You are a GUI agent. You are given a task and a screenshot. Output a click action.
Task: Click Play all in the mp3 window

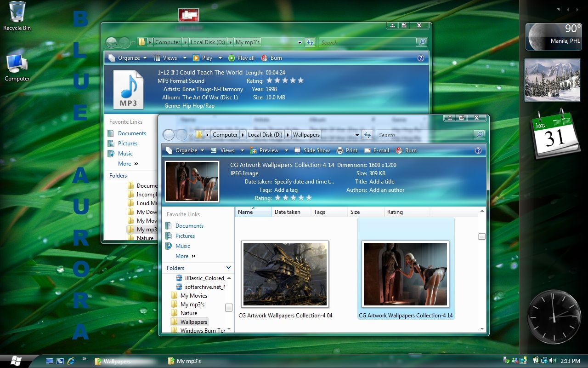click(241, 58)
